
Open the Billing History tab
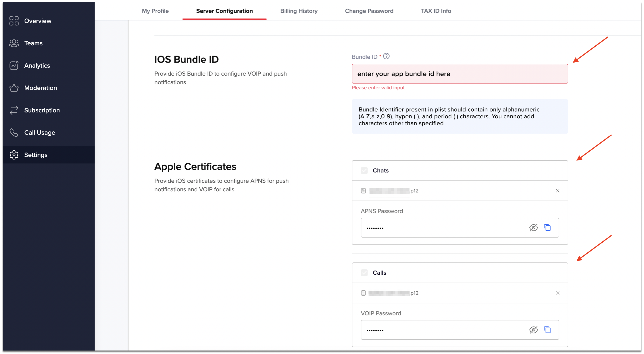pos(299,11)
